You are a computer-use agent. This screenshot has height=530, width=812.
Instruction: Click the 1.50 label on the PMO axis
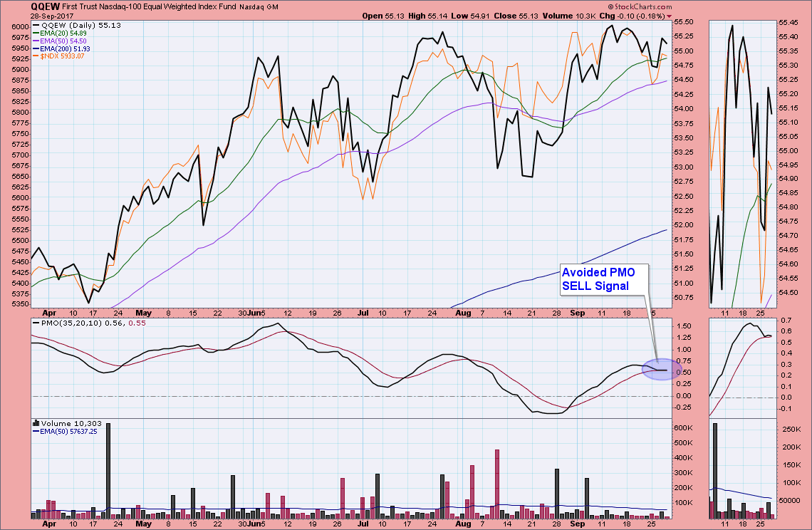(684, 326)
